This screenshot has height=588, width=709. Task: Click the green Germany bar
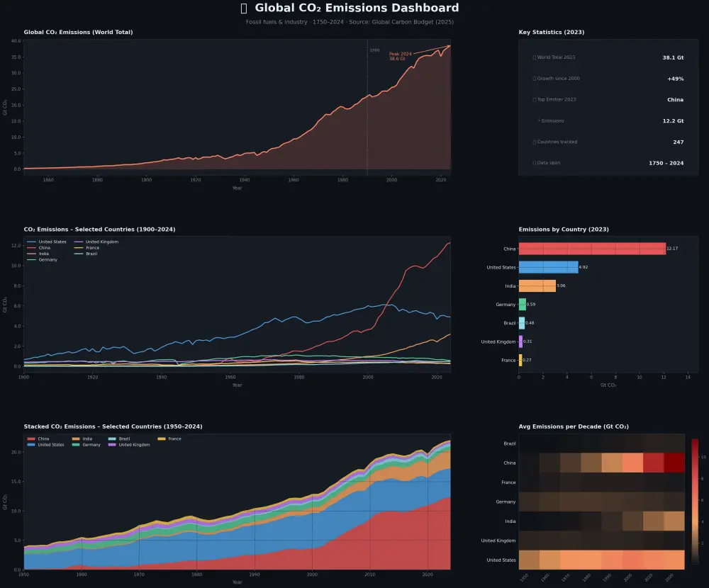[x=523, y=304]
